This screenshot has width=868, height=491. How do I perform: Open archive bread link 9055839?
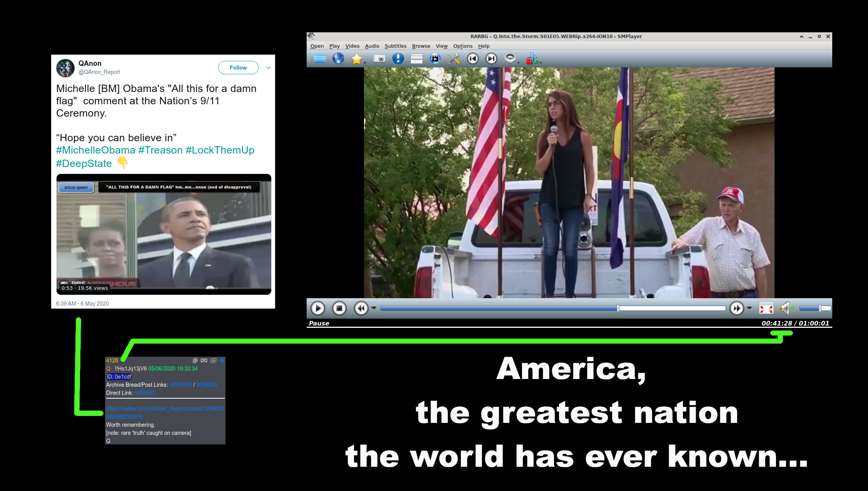click(x=181, y=385)
